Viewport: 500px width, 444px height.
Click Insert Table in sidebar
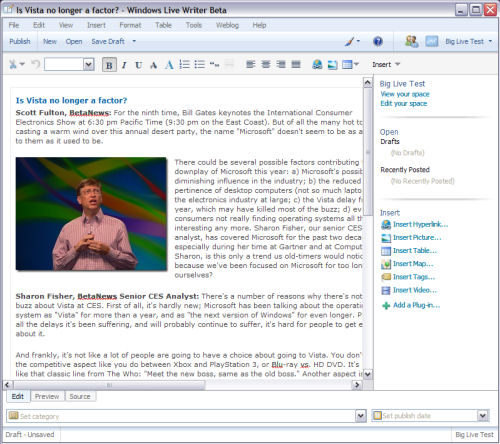pos(409,251)
